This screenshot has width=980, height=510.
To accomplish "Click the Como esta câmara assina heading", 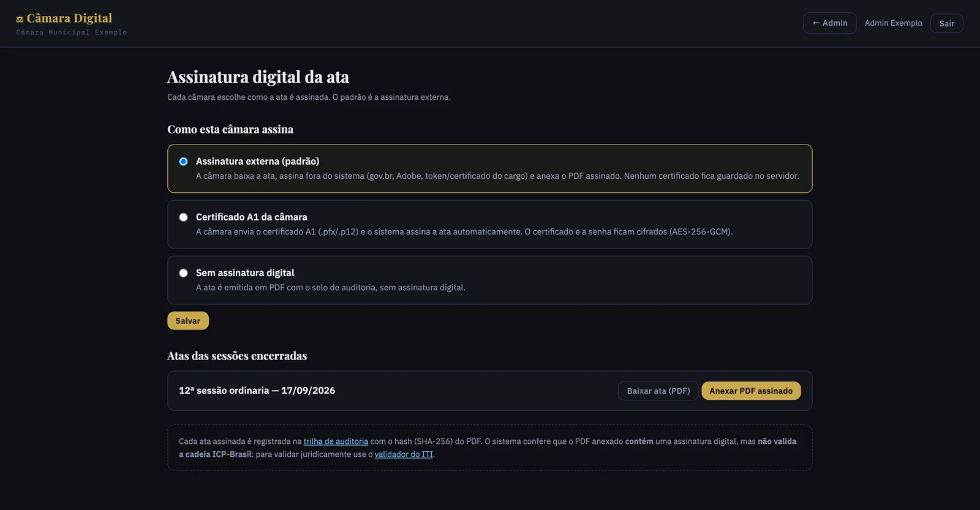I will click(x=230, y=129).
